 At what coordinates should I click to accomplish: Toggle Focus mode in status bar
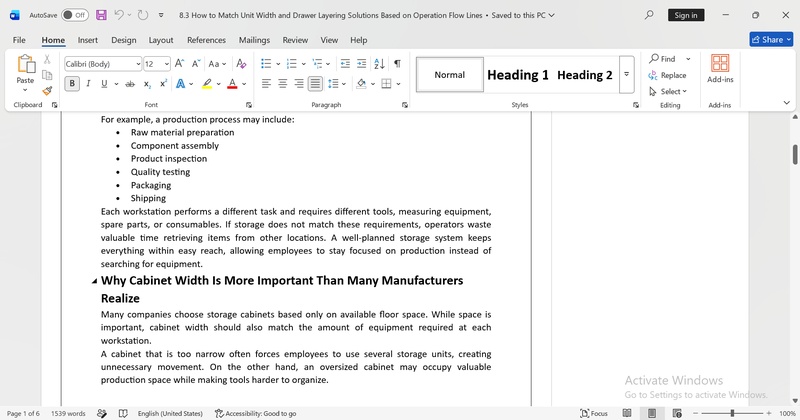point(594,413)
